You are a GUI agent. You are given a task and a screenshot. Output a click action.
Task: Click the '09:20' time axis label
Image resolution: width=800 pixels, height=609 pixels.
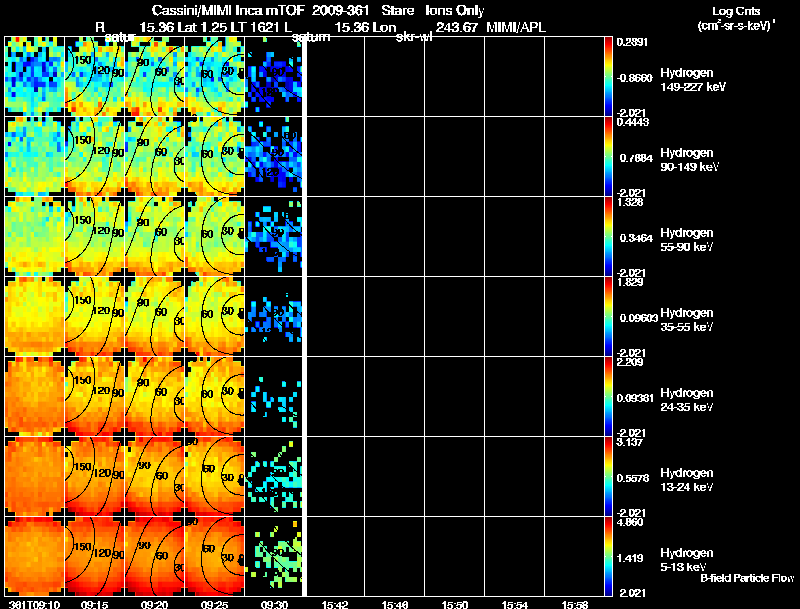pyautogui.click(x=155, y=605)
